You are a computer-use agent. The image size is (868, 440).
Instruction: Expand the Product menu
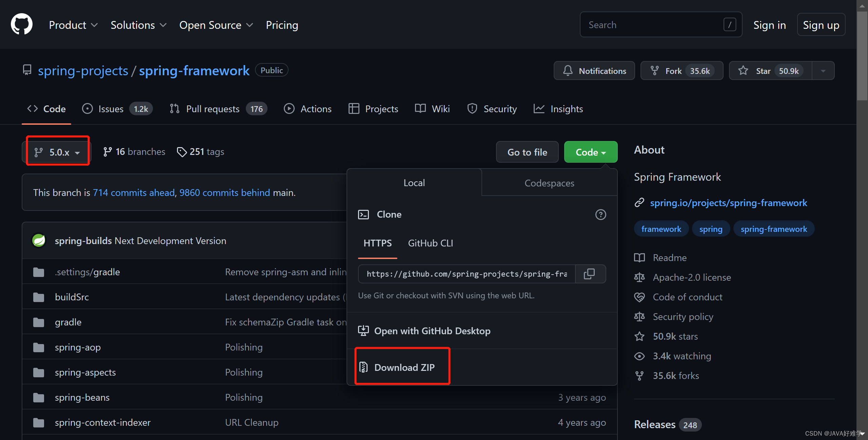point(73,25)
